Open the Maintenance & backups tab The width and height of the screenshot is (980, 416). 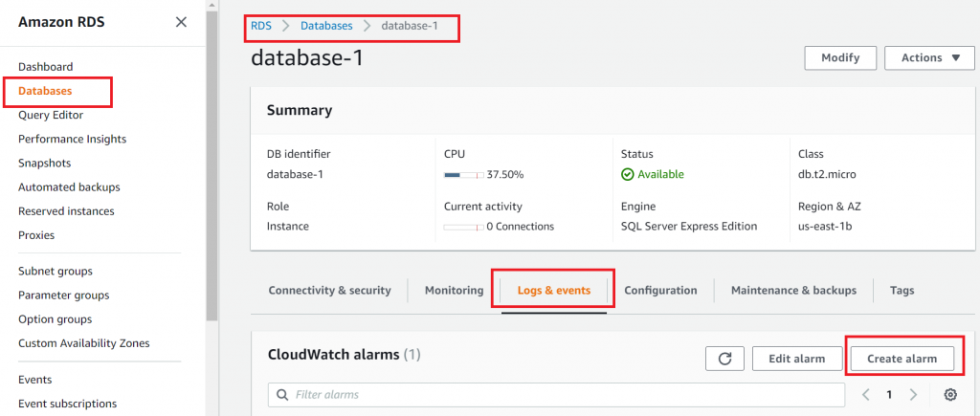793,291
